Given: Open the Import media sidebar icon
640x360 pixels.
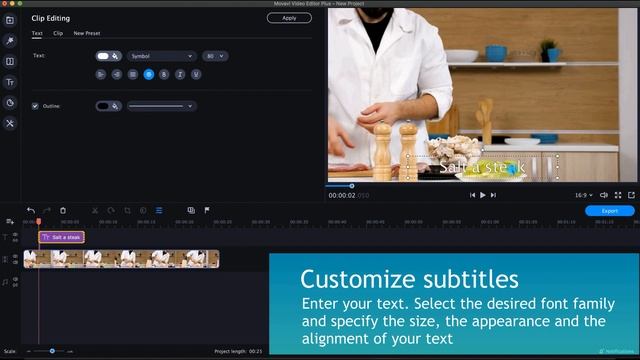Looking at the screenshot, I should [10, 20].
